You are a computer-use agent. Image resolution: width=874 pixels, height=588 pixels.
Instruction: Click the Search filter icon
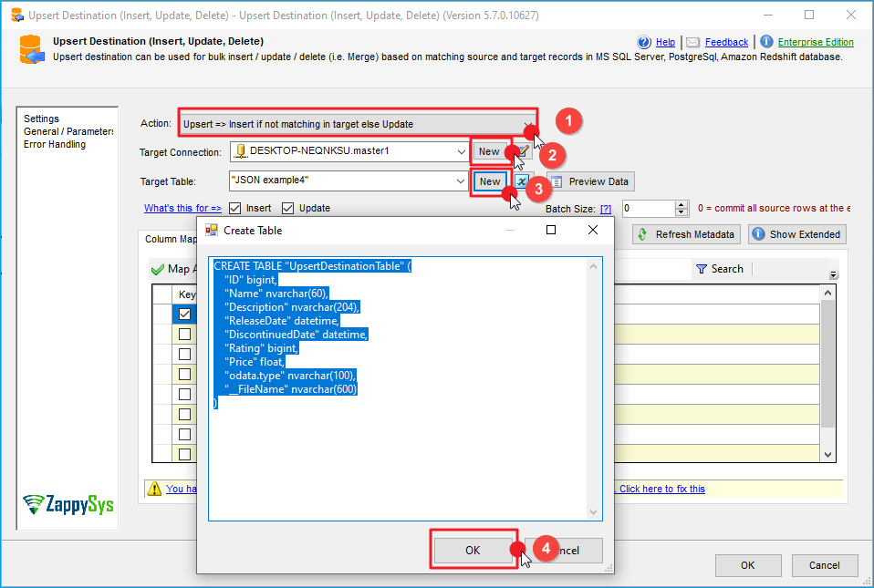(x=702, y=269)
